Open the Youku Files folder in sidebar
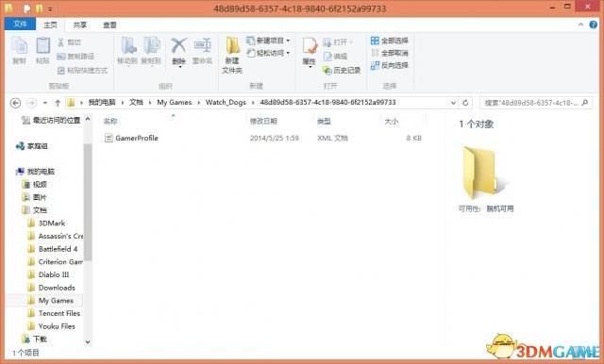Screen dimensions: 604x364 (x=52, y=326)
